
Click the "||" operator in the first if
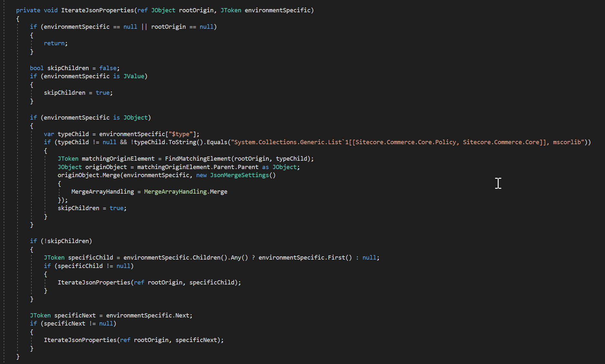pyautogui.click(x=144, y=27)
